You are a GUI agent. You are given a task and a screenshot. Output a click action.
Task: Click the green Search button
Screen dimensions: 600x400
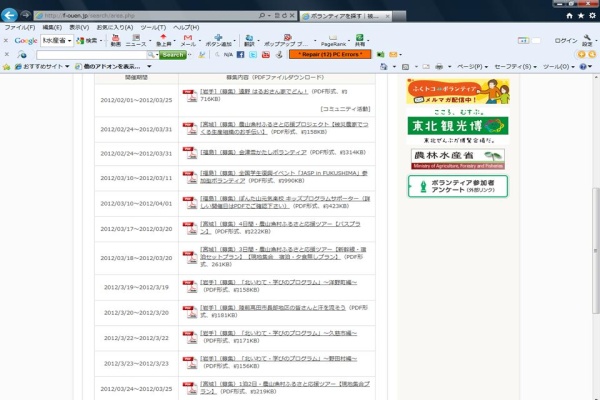click(173, 55)
